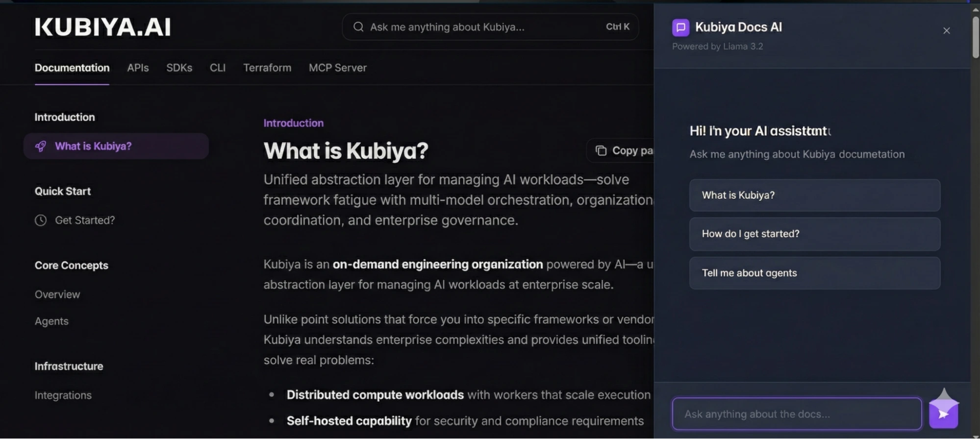Choose 'How do I get started?' suggestion
980x439 pixels.
pos(815,234)
